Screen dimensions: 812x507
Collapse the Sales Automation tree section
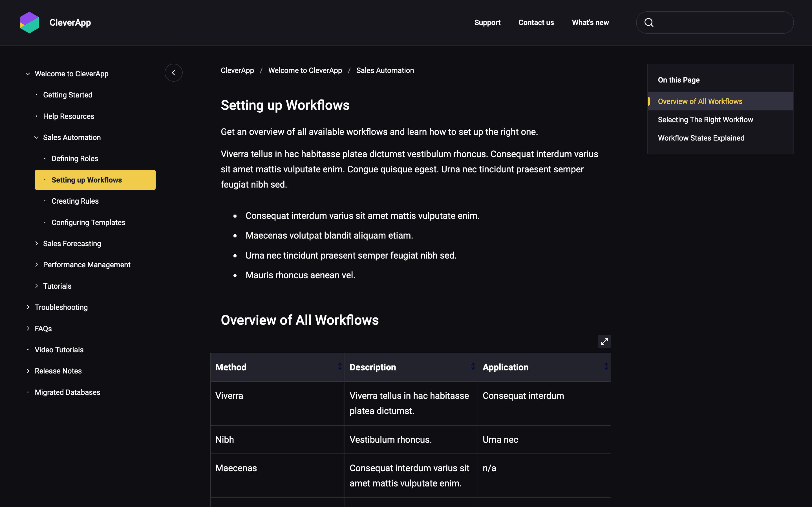coord(37,137)
